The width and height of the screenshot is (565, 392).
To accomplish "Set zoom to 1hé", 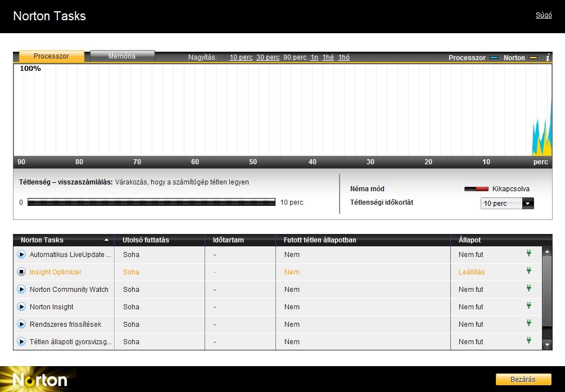I will tap(328, 57).
